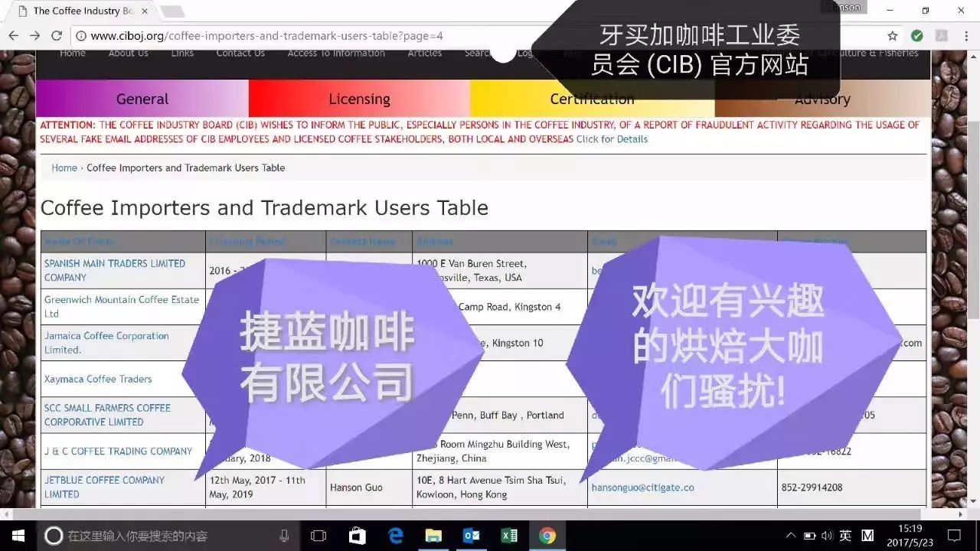Screen dimensions: 980x551
Task: Click Home in the breadcrumb trail
Action: click(64, 168)
